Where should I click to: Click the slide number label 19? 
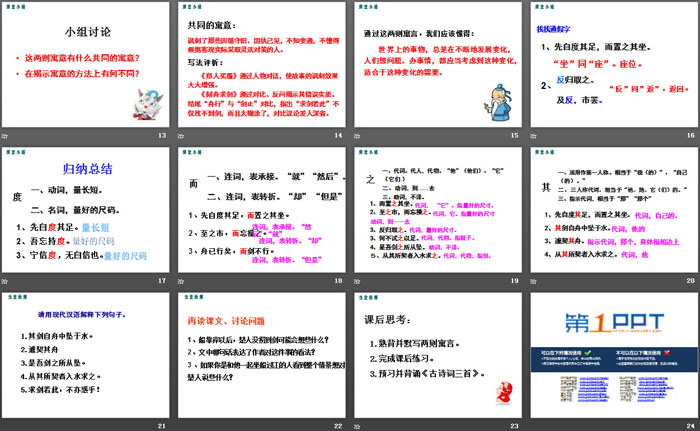[x=514, y=280]
